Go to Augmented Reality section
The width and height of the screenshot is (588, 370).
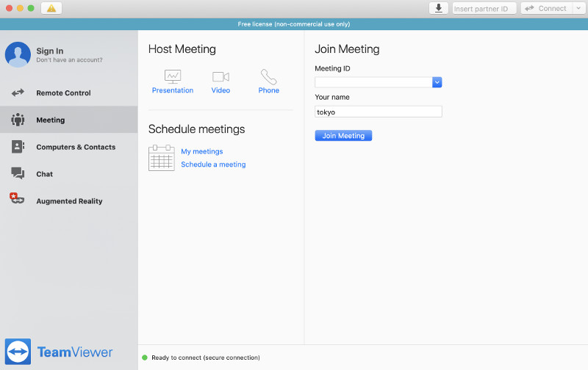(69, 201)
